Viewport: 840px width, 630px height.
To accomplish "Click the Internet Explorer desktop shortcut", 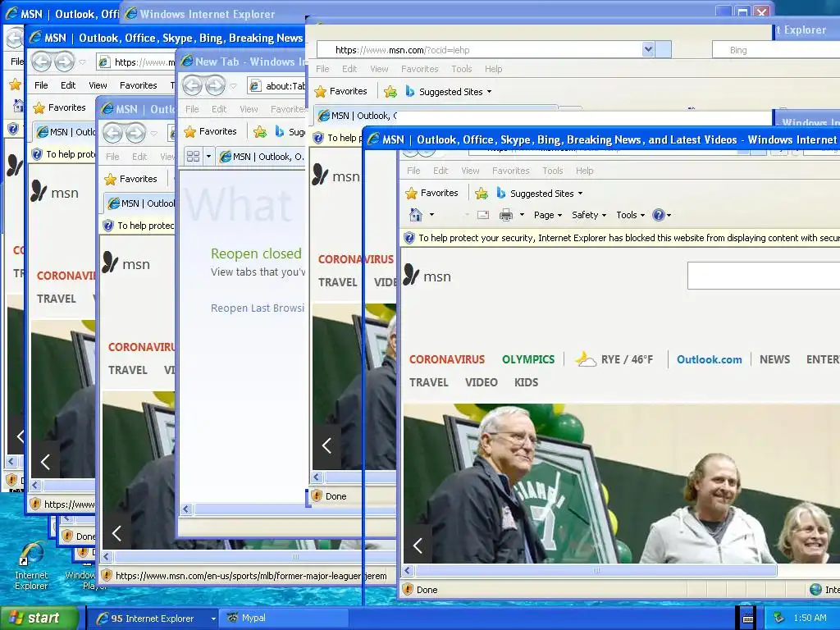I will 31,566.
